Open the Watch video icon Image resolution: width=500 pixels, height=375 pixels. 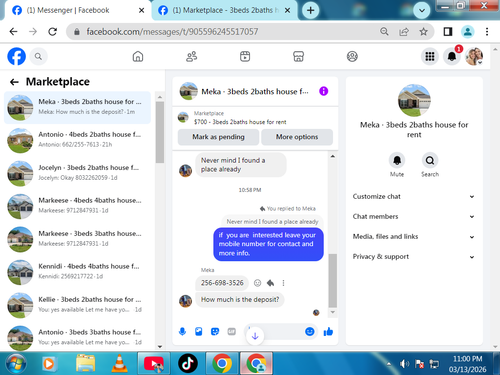(x=245, y=57)
